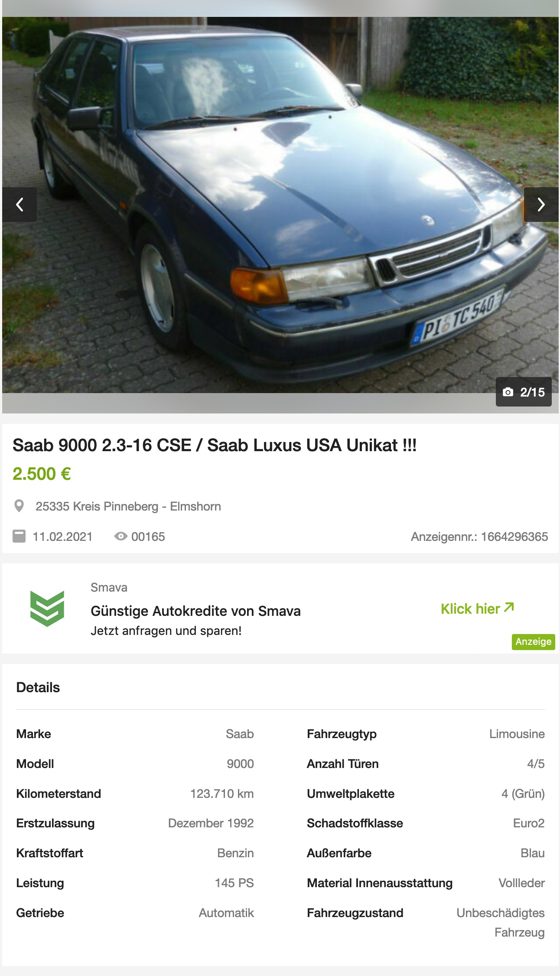This screenshot has height=976, width=560.
Task: Advance to the next car photo
Action: tap(541, 205)
